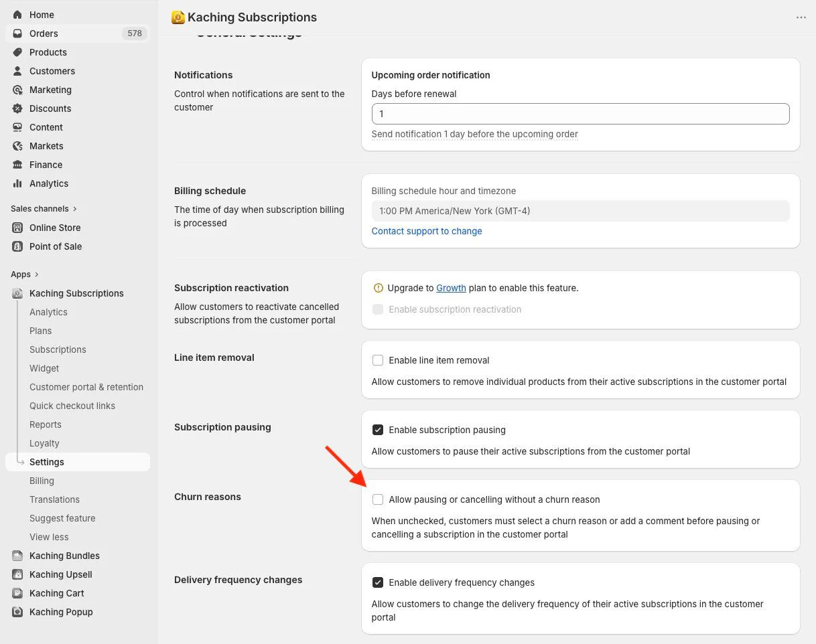The image size is (816, 644).
Task: Open Quick checkout links
Action: [72, 406]
